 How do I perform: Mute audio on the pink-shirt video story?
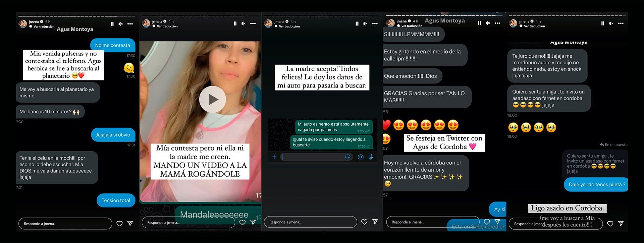click(x=244, y=23)
